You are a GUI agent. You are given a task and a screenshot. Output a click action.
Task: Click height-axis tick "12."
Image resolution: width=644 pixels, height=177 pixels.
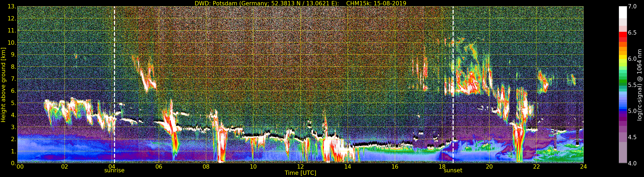(12, 18)
